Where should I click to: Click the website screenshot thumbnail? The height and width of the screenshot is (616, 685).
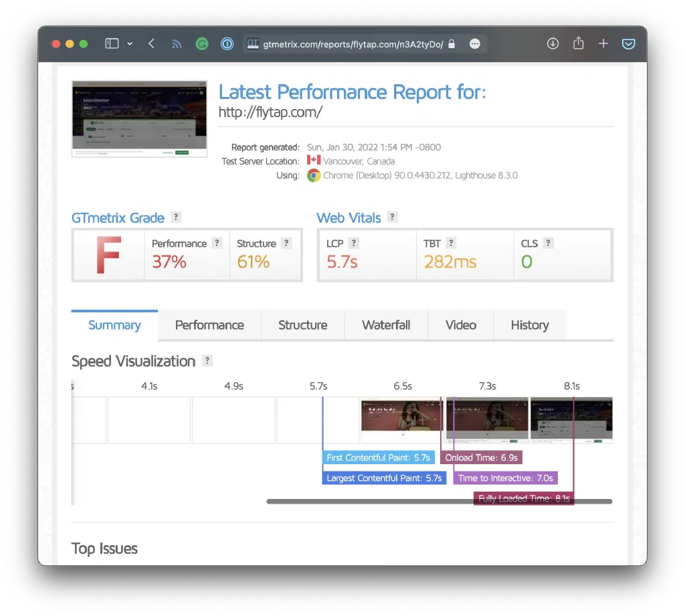coord(138,118)
